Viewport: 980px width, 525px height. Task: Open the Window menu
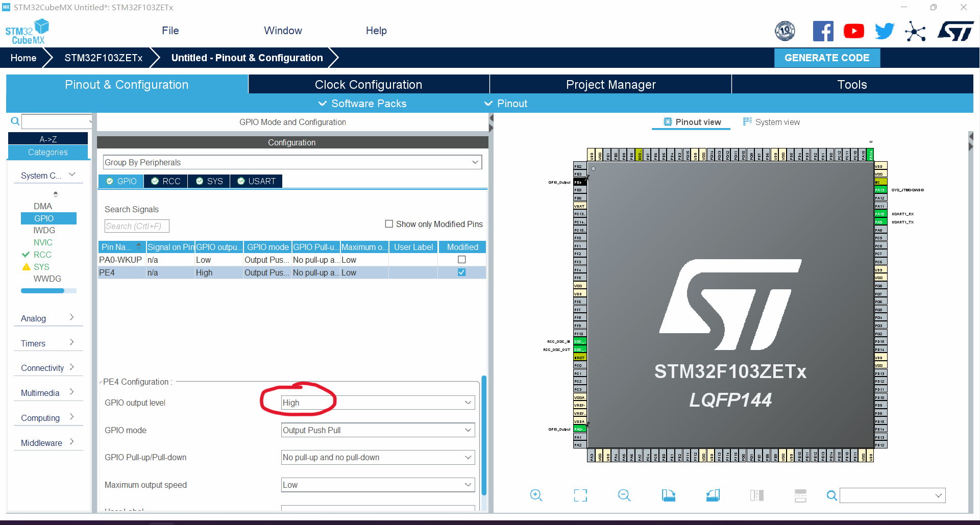[x=283, y=31]
